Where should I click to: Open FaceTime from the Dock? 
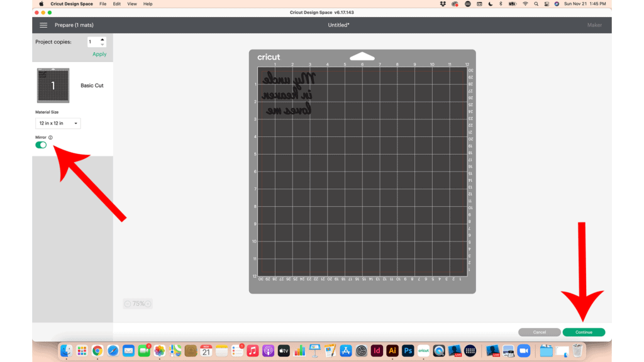[144, 351]
